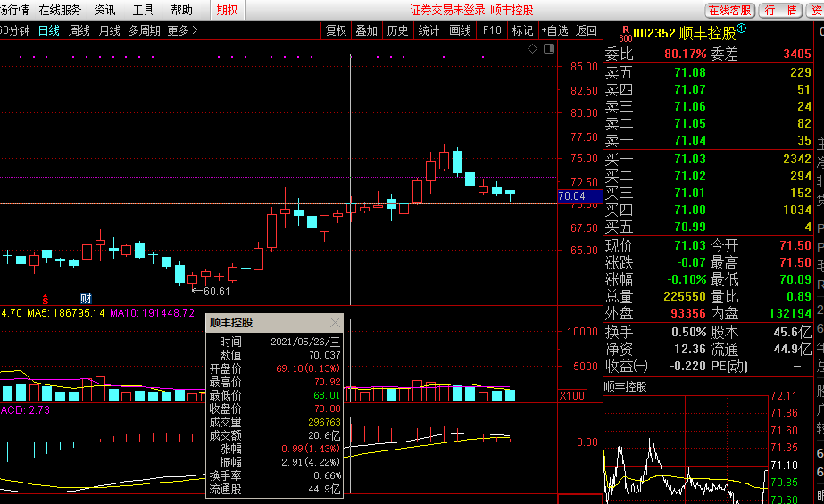Switch to 多周期 multi-period view
The width and height of the screenshot is (824, 504).
[144, 31]
